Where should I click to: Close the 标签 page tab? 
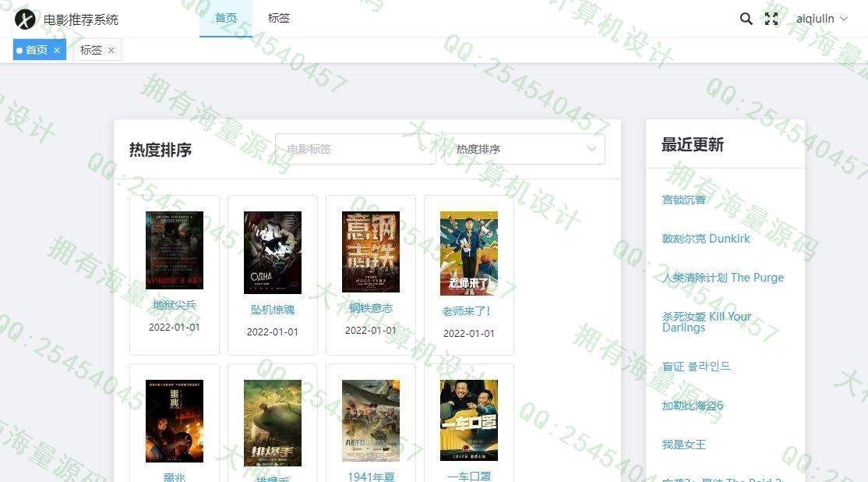pyautogui.click(x=111, y=51)
